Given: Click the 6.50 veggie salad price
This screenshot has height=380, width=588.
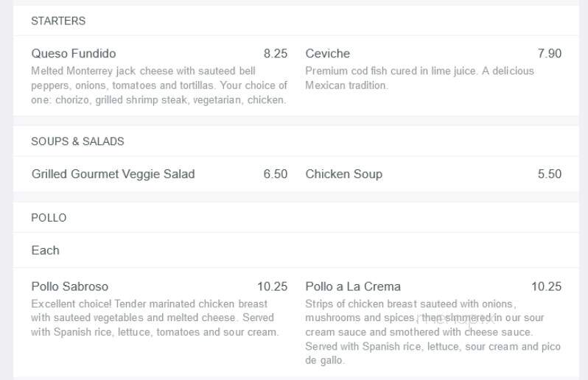Looking at the screenshot, I should point(276,175).
